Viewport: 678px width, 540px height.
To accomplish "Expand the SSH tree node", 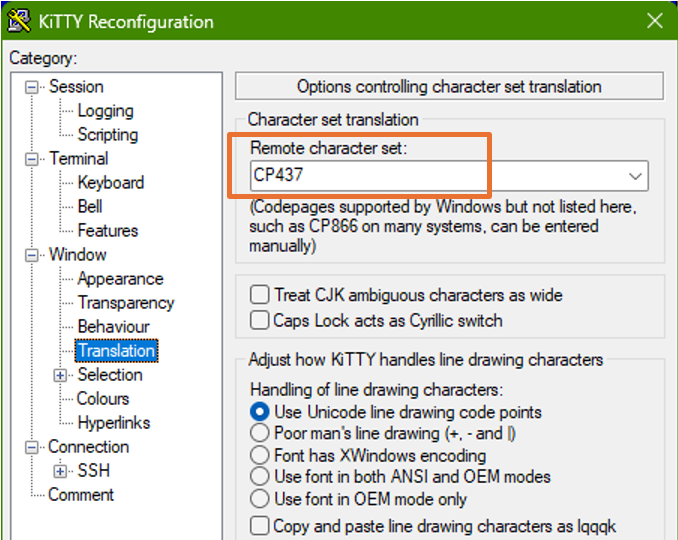I will coord(61,471).
